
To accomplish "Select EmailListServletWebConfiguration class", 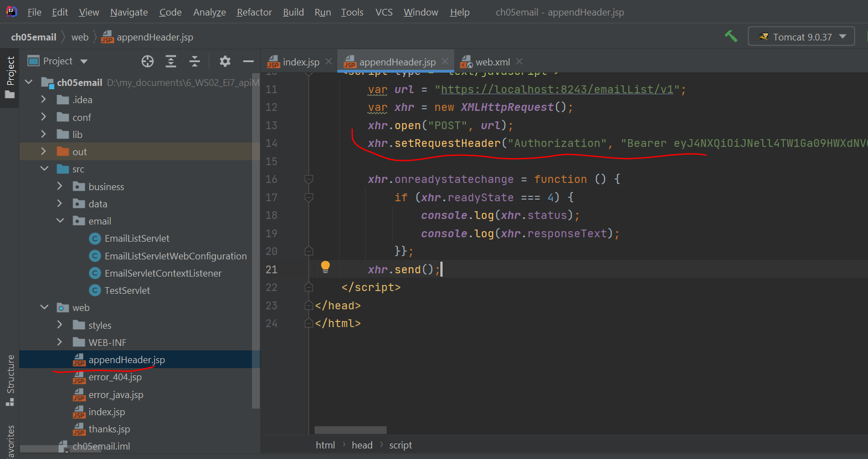I will coord(176,256).
